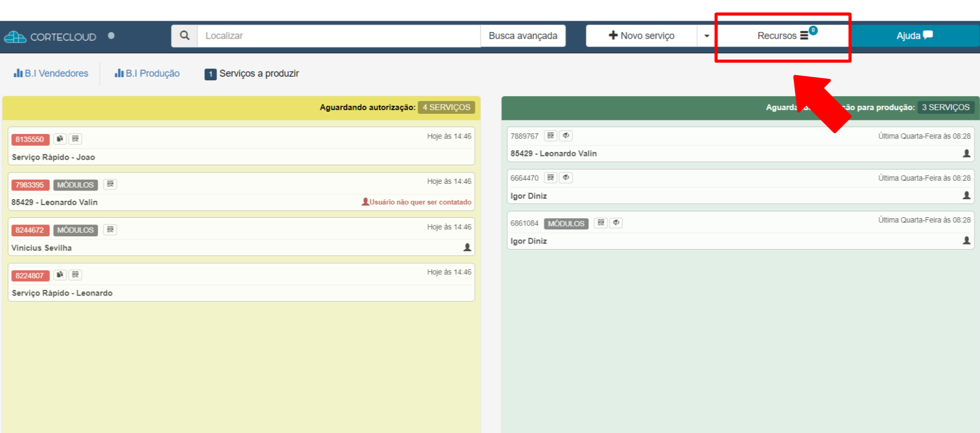
Task: Click the red user icon on 7983395
Action: pos(365,202)
